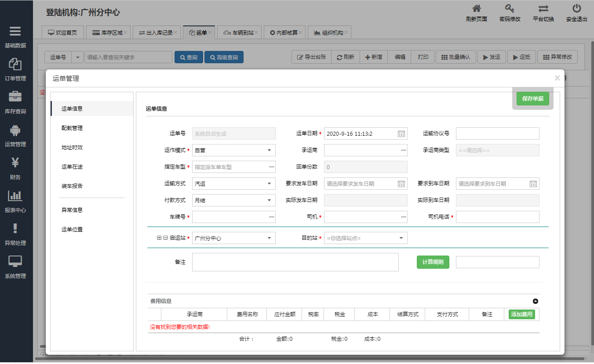Open calendar picker for 要求到车日期

tap(533, 184)
